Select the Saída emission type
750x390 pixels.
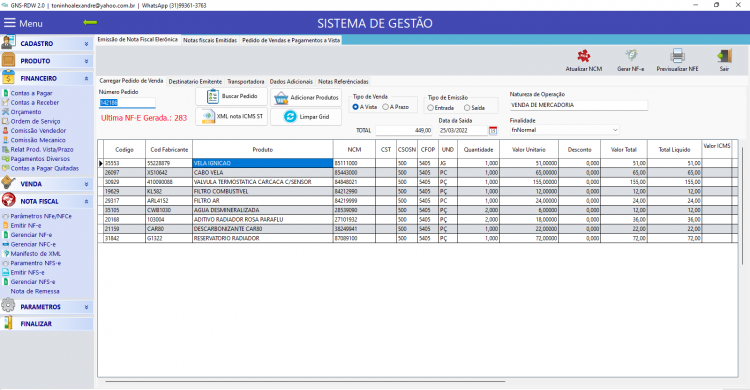(467, 108)
